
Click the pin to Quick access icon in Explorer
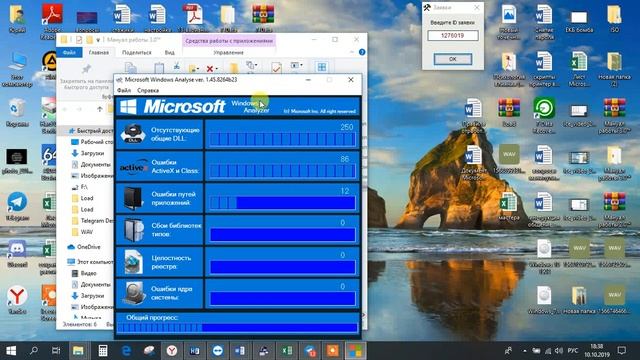tap(86, 69)
